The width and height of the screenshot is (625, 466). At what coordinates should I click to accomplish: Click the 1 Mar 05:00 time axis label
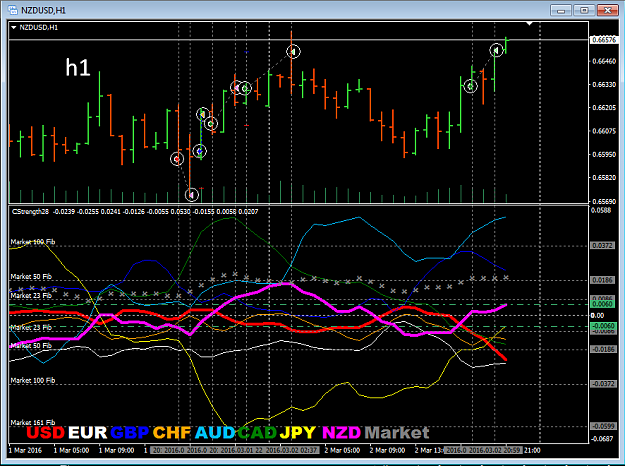pos(72,450)
